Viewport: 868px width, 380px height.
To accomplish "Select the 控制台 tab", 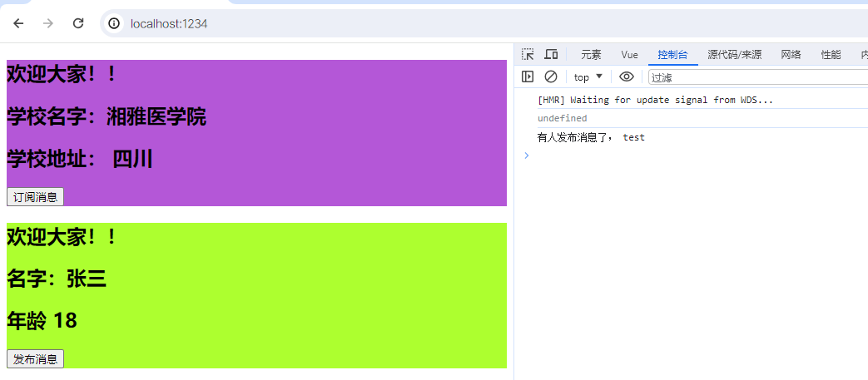I will [x=672, y=55].
